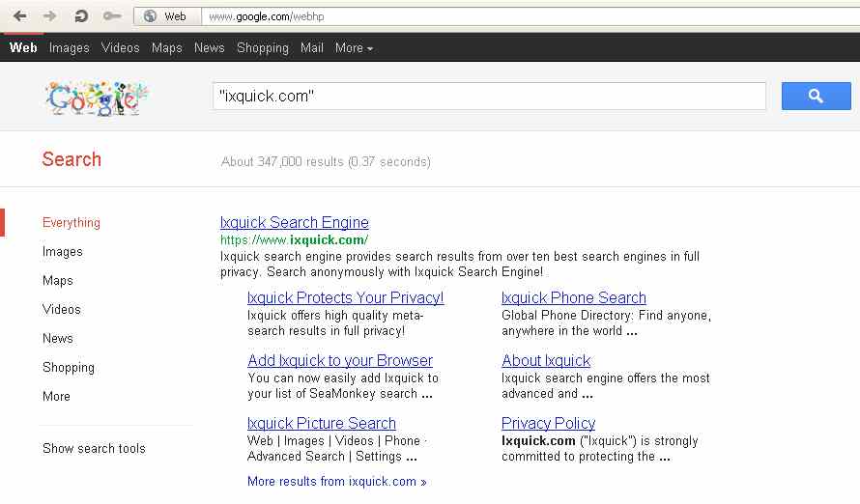
Task: Click the Search heading in red
Action: tap(72, 159)
